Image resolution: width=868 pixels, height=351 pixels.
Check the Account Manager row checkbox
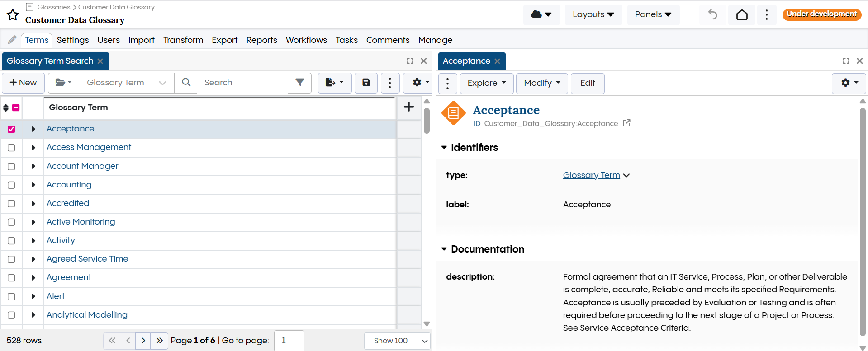(12, 167)
